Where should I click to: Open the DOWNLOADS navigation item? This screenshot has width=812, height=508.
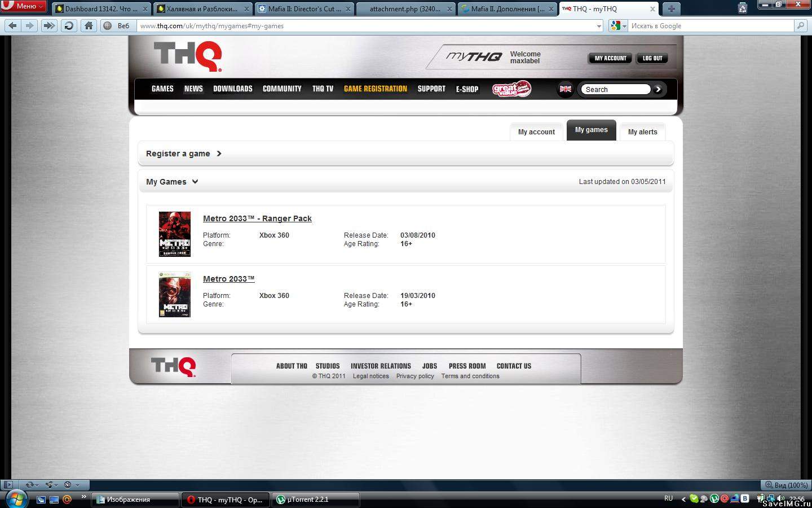coord(233,89)
